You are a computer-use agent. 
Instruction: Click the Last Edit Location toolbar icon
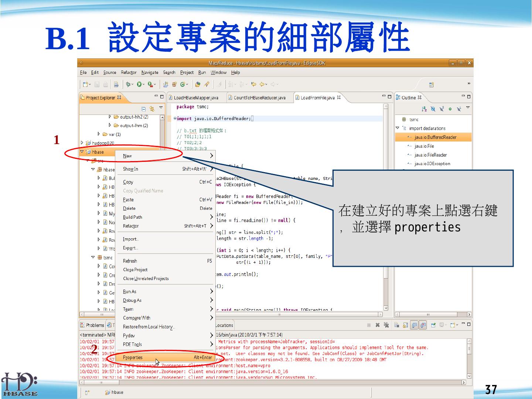coord(253,85)
